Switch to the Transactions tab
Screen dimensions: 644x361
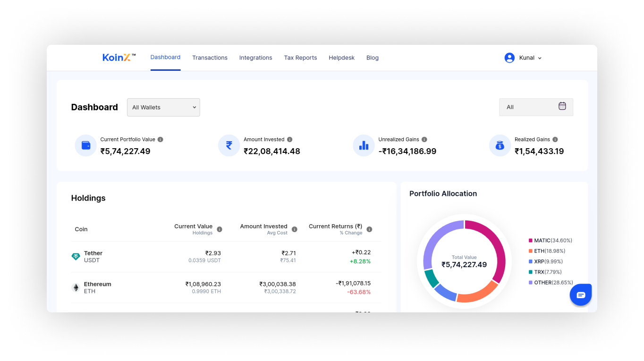coord(210,58)
